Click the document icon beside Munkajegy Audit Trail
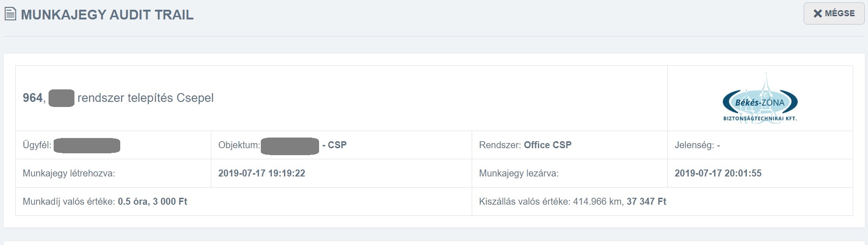This screenshot has width=868, height=245. pos(10,14)
